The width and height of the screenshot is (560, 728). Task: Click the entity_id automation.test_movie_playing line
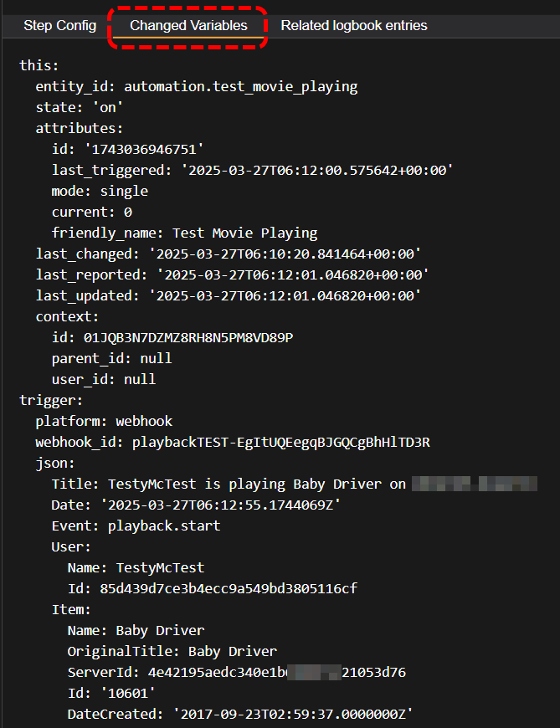(196, 86)
